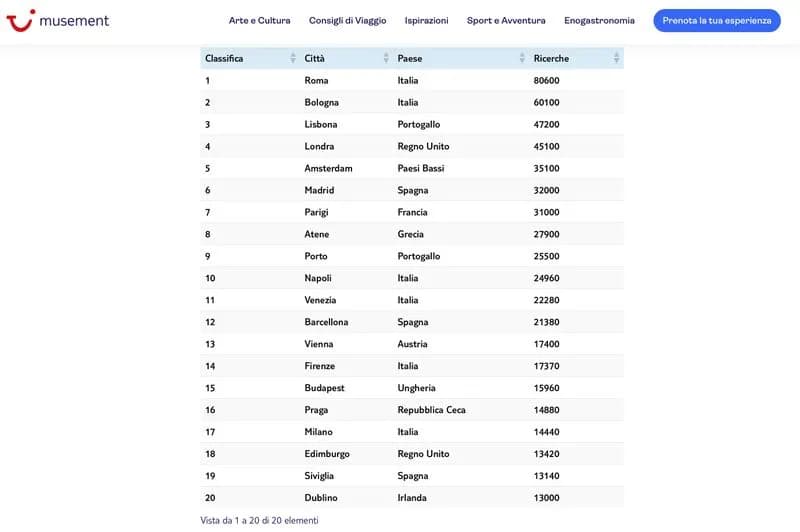Screen dimensions: 800x532
Task: Open Sport e Avventura menu
Action: click(506, 20)
